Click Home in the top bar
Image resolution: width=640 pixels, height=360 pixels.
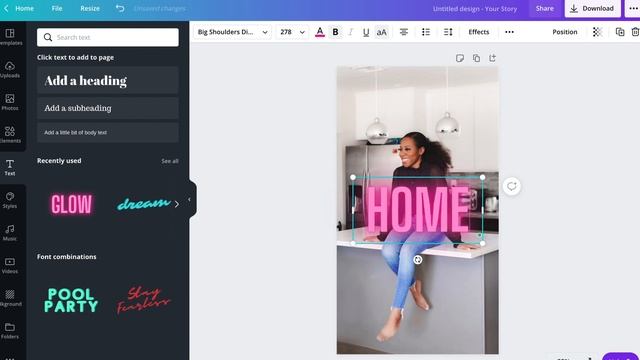[x=24, y=8]
